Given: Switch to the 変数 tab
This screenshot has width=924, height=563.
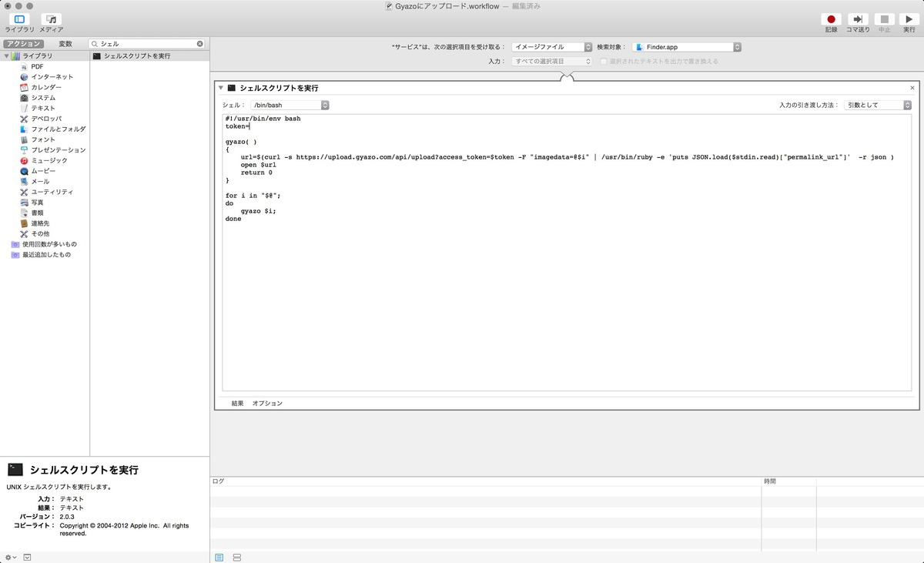Looking at the screenshot, I should pos(65,44).
